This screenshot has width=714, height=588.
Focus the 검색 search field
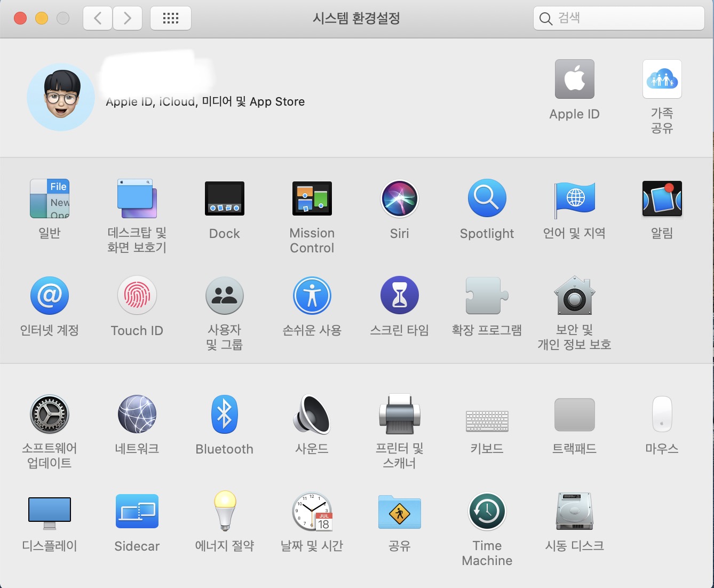coord(619,18)
